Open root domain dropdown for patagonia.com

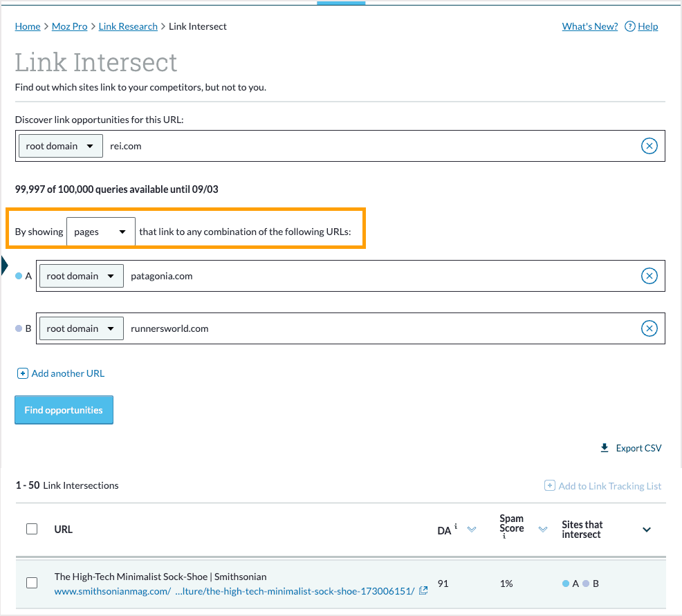(x=81, y=276)
